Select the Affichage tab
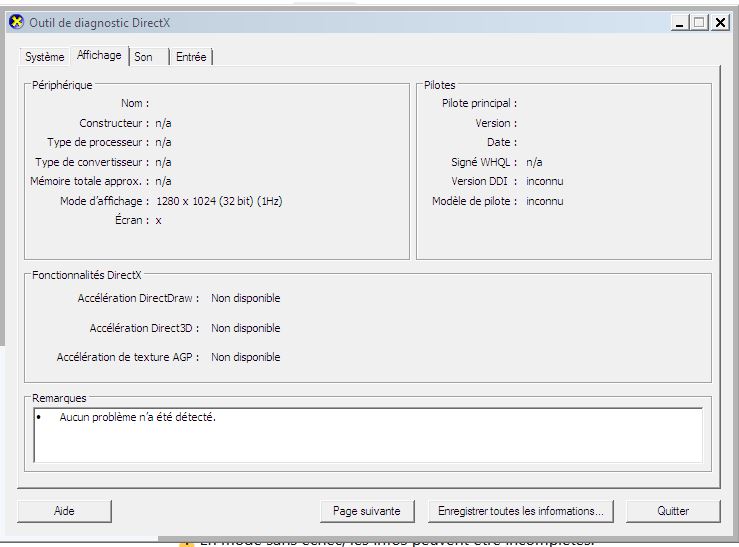The height and width of the screenshot is (547, 739). coord(99,56)
